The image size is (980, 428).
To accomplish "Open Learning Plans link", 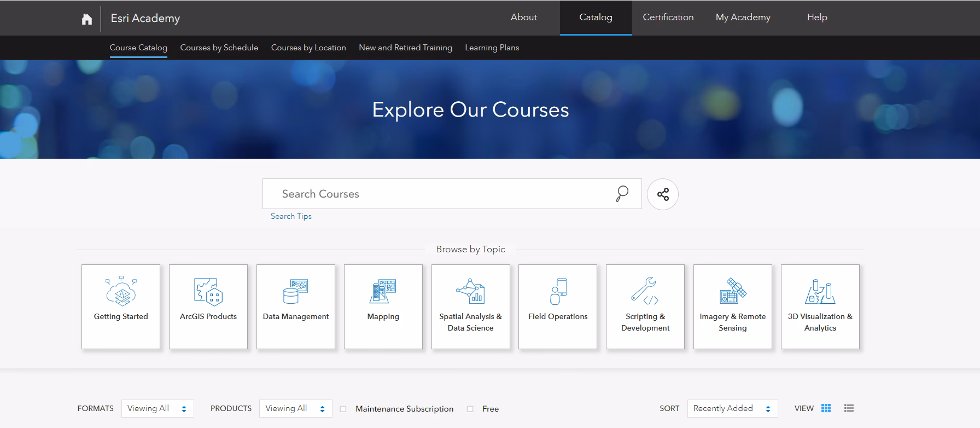I will click(x=492, y=48).
